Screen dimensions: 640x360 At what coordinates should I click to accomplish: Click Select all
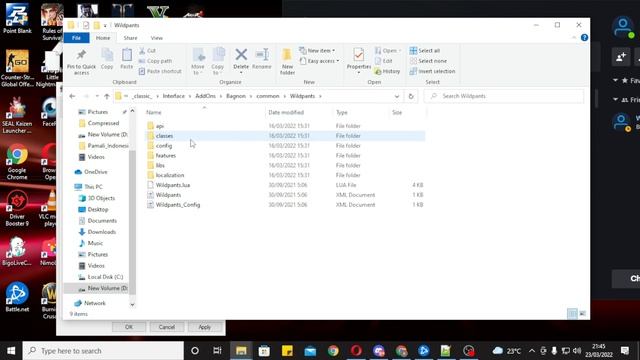425,51
